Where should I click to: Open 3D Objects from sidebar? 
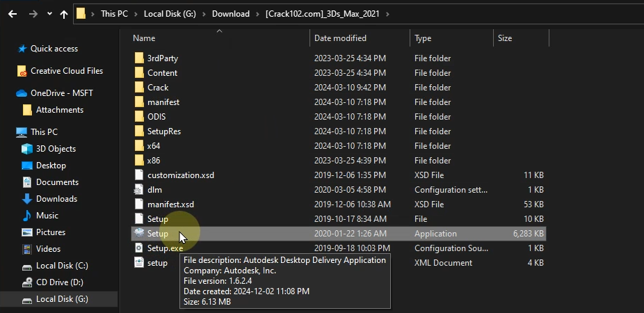pos(56,149)
